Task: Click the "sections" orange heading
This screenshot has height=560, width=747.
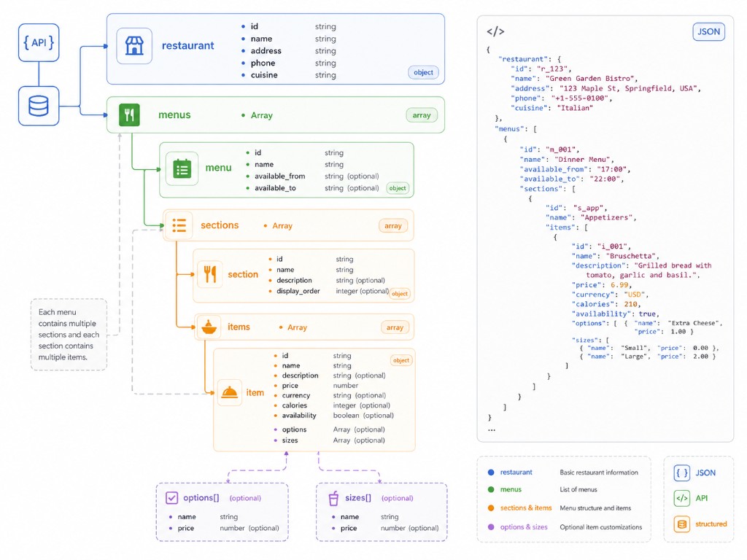Action: point(220,225)
